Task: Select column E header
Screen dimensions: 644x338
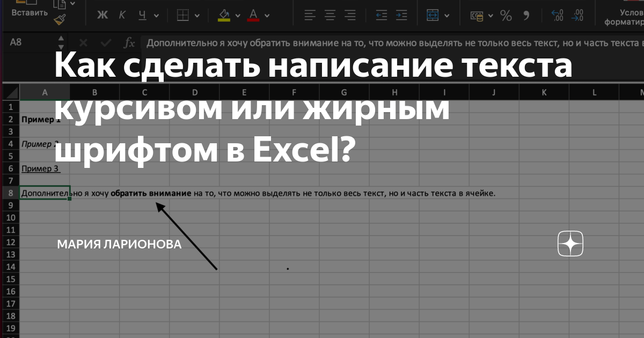Action: 244,92
